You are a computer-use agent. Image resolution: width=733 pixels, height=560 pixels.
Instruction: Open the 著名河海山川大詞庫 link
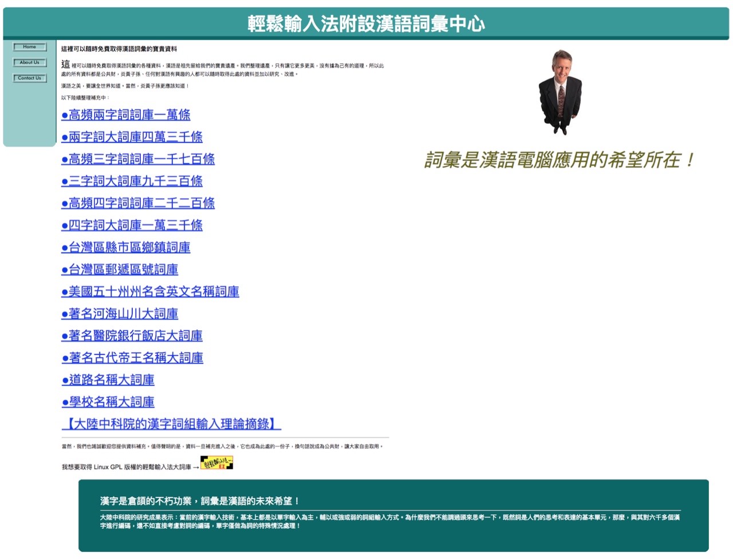pos(120,314)
